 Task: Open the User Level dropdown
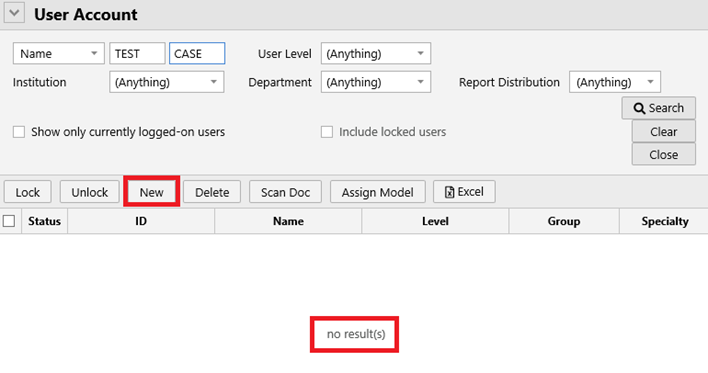tap(376, 53)
